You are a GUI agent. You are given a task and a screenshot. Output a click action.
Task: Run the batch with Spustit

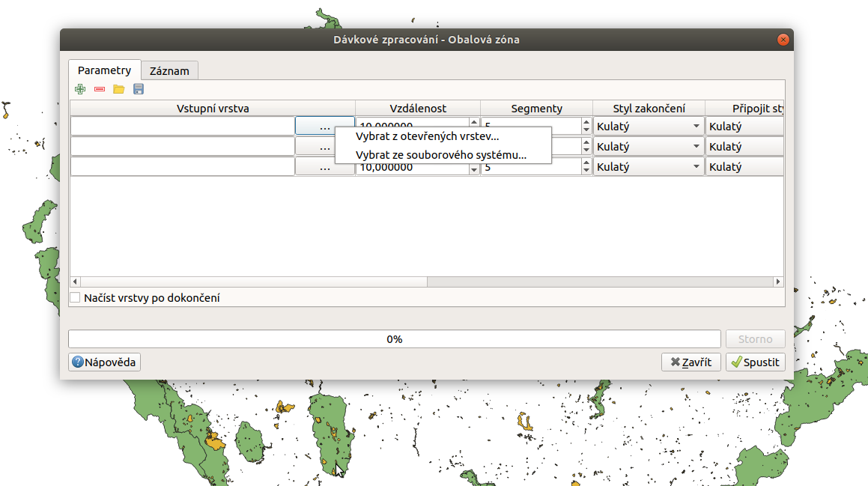coord(755,362)
